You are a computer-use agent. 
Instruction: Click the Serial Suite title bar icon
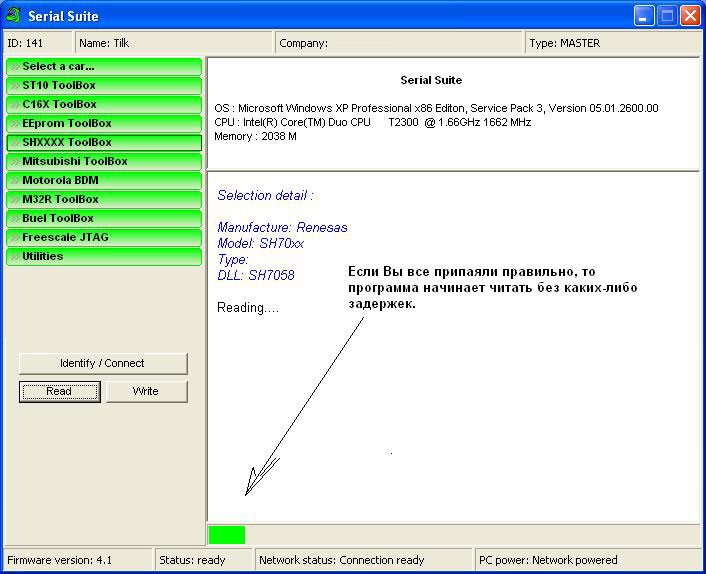pos(14,16)
